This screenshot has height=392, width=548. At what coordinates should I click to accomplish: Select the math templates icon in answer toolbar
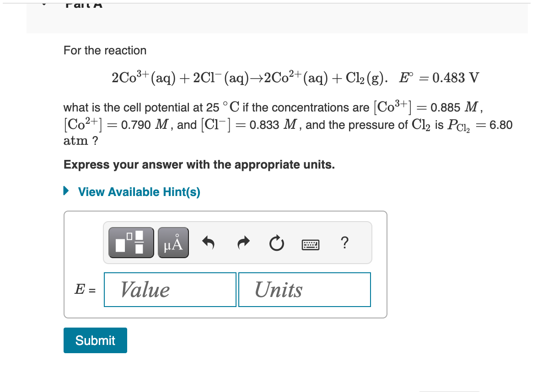tap(131, 243)
